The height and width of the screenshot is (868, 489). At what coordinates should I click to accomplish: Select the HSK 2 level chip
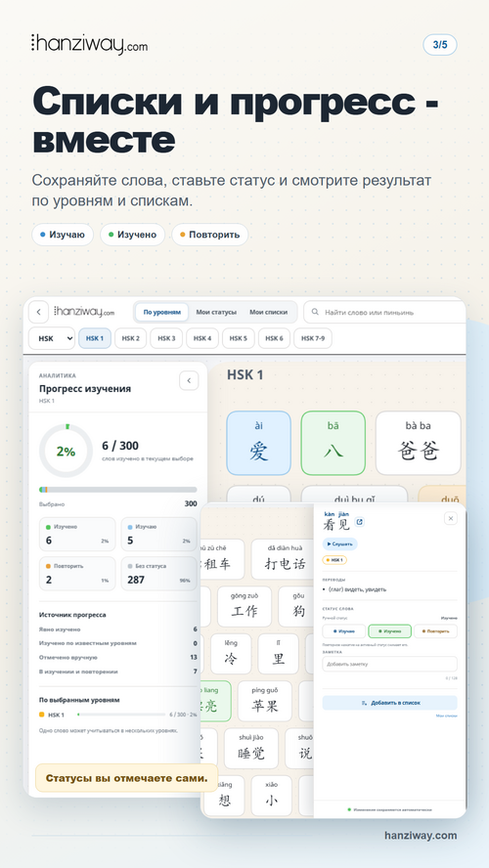[131, 338]
